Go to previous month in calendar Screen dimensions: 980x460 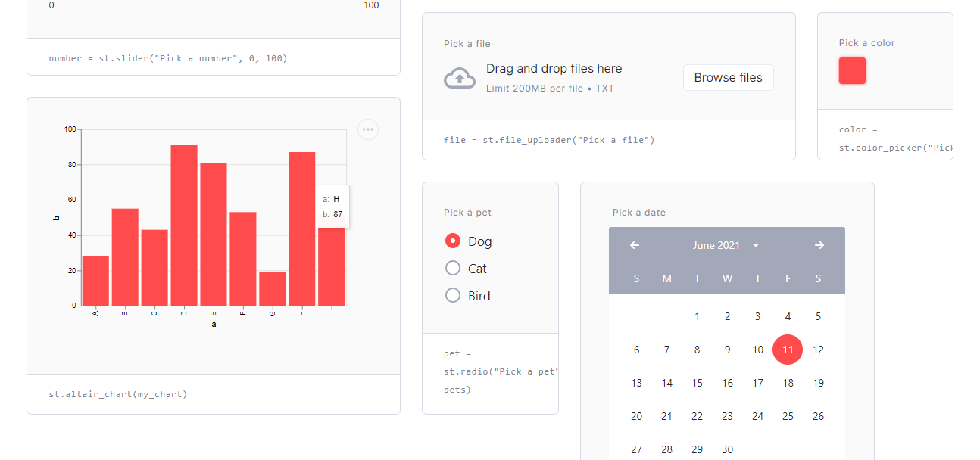(635, 245)
